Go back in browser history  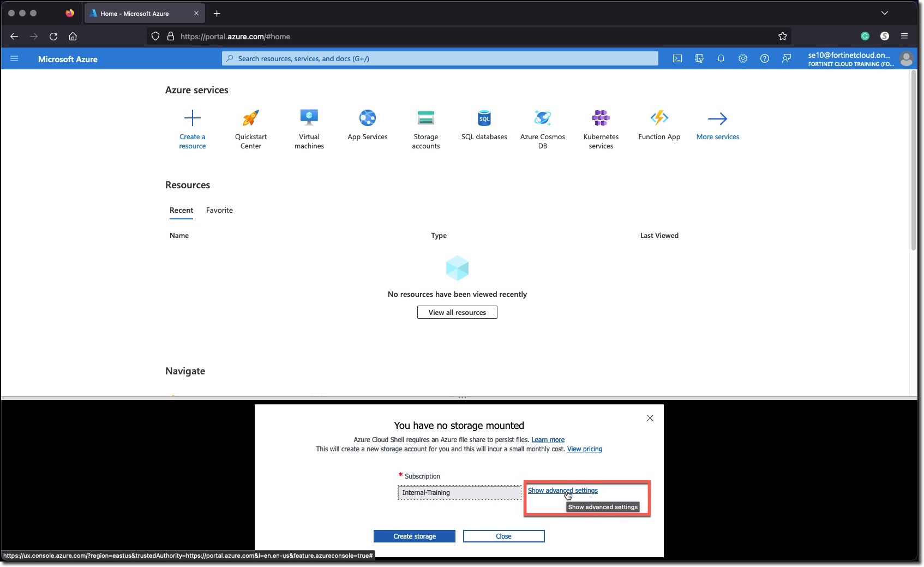[x=14, y=37]
